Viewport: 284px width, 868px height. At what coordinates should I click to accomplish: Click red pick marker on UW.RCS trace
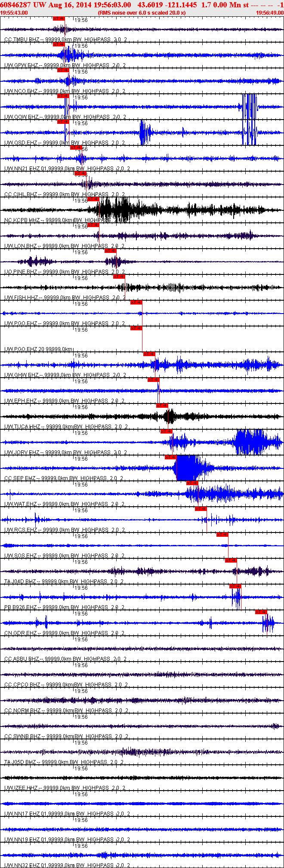click(x=201, y=509)
